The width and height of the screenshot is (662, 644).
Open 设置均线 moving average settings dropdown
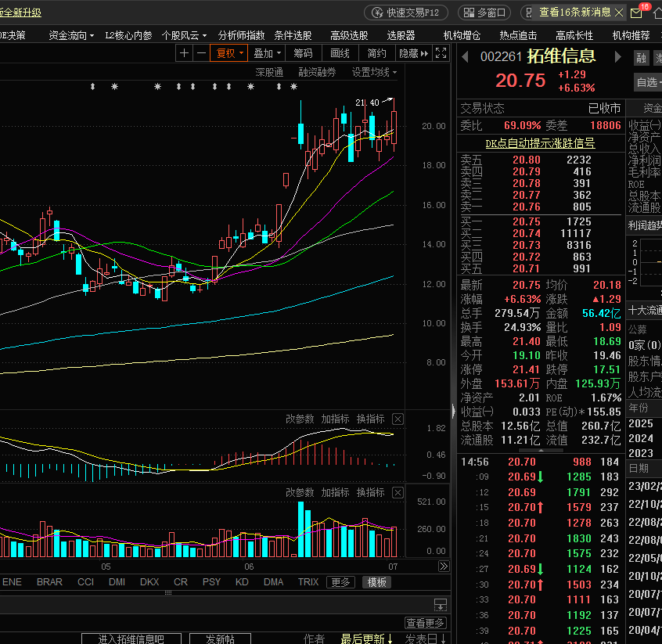tap(374, 72)
